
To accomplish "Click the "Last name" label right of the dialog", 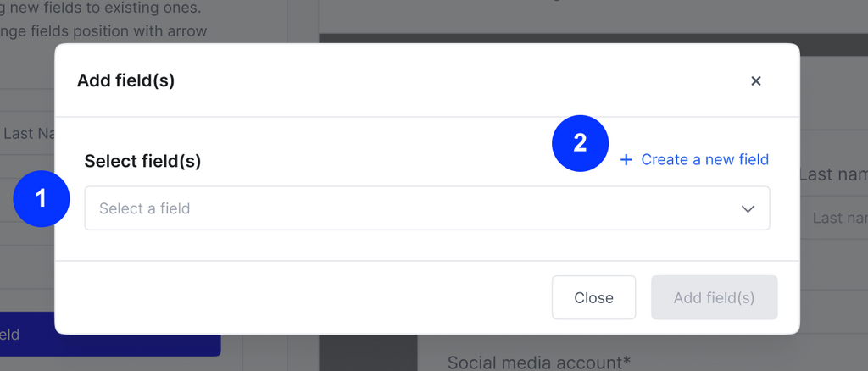I will pos(834,174).
